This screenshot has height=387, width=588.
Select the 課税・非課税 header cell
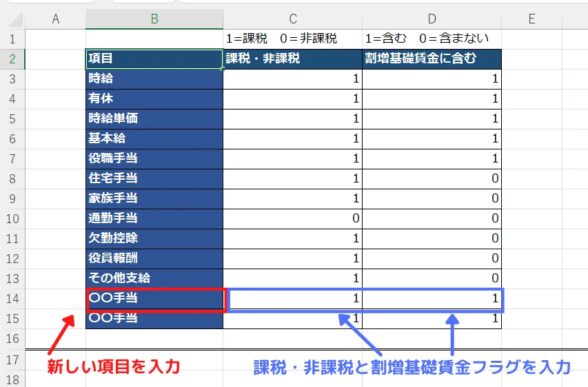click(x=293, y=59)
